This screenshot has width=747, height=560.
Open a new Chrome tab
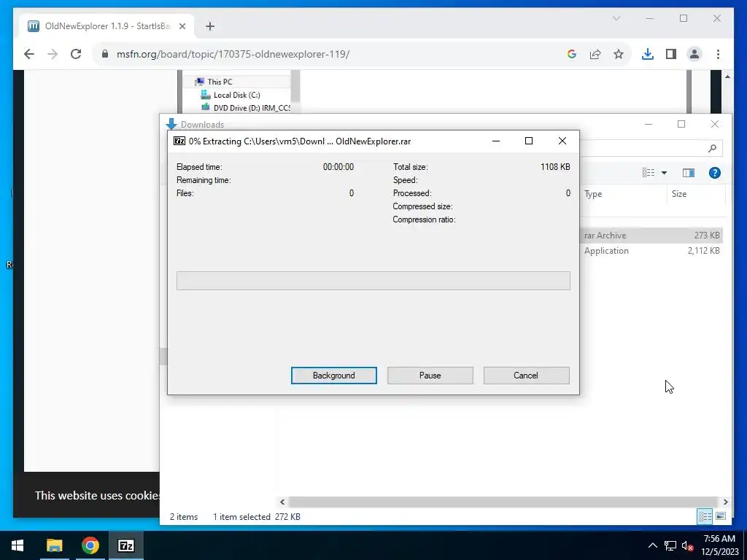[210, 26]
